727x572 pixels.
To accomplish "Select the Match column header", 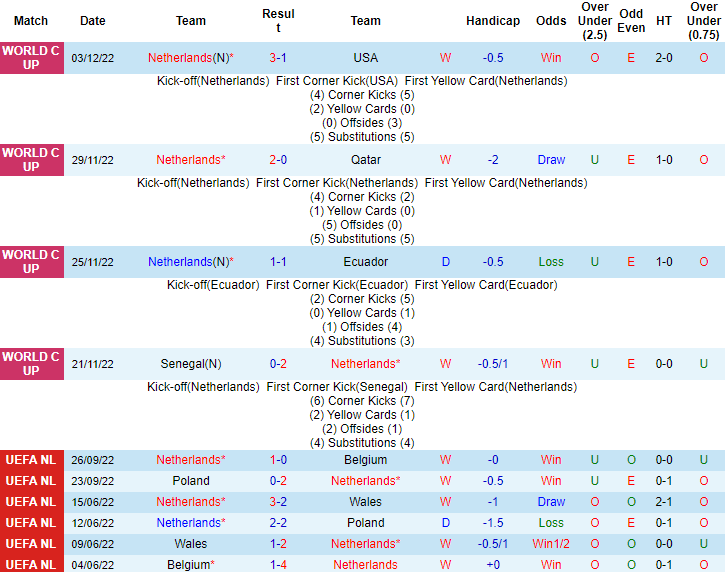I will point(31,21).
